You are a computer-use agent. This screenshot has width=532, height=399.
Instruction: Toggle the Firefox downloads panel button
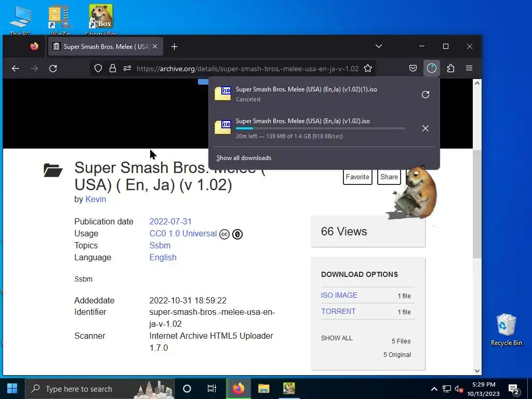[432, 68]
